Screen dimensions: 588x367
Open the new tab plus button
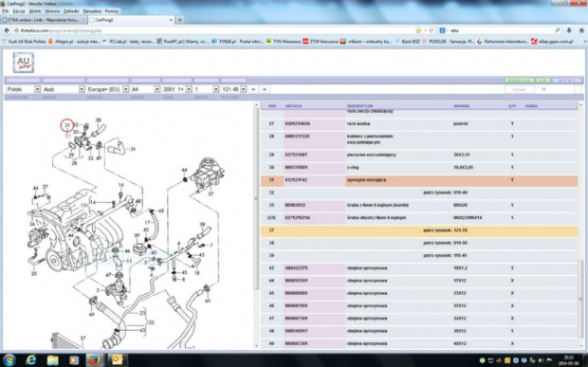point(180,20)
